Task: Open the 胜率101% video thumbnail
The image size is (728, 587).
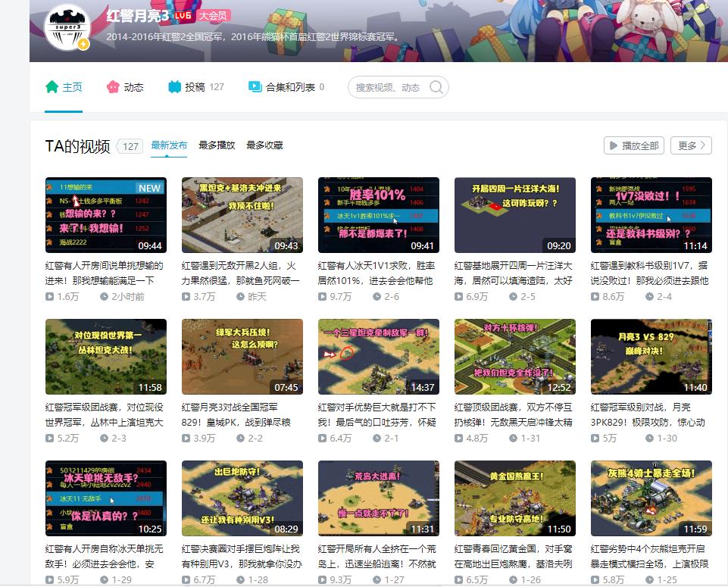Action: [378, 215]
